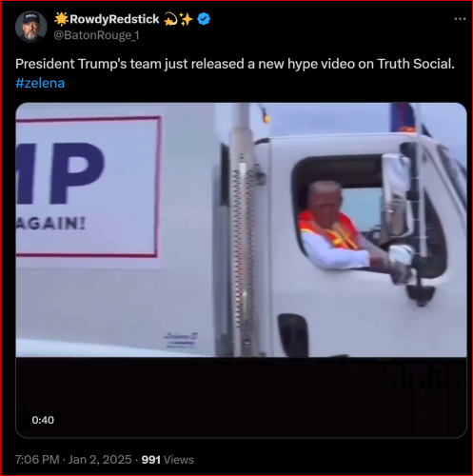Screen dimensions: 473x476
Task: Click the RowdyRedstick display name
Action: (x=114, y=19)
